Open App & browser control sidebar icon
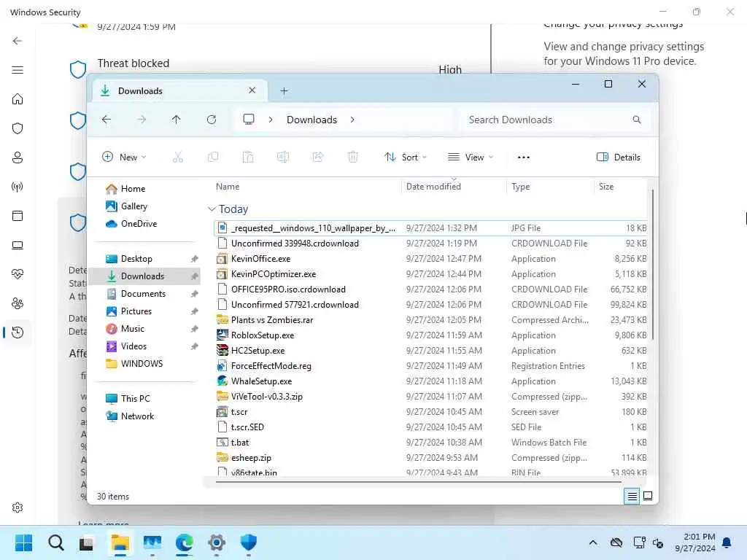Screen dimensions: 747x560 coord(18,216)
